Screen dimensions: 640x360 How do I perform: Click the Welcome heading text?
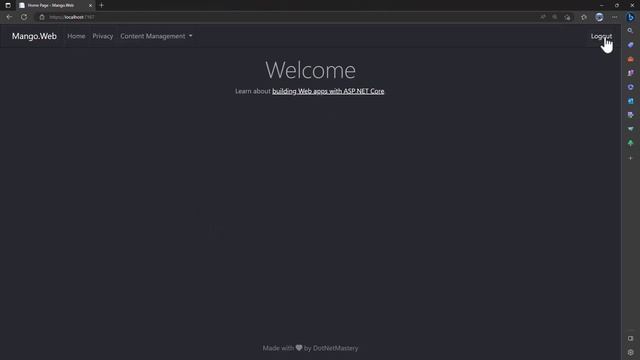[x=310, y=70]
